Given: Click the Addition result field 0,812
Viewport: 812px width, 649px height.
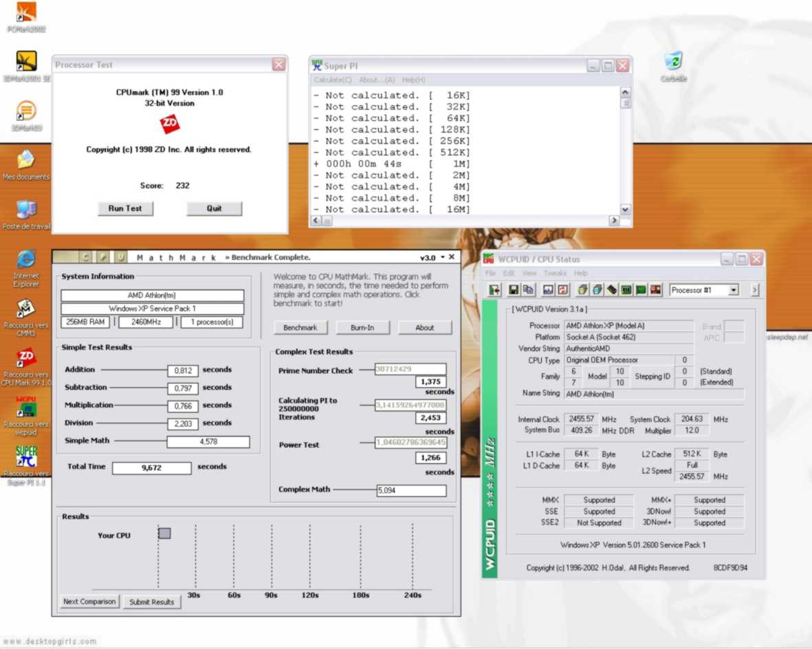Looking at the screenshot, I should tap(183, 371).
